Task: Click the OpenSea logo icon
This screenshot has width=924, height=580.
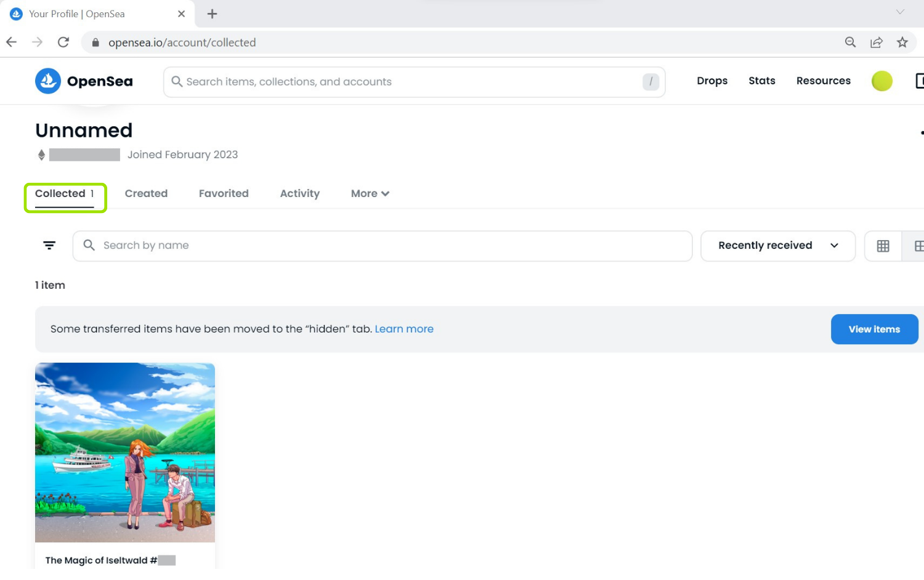Action: click(x=48, y=81)
